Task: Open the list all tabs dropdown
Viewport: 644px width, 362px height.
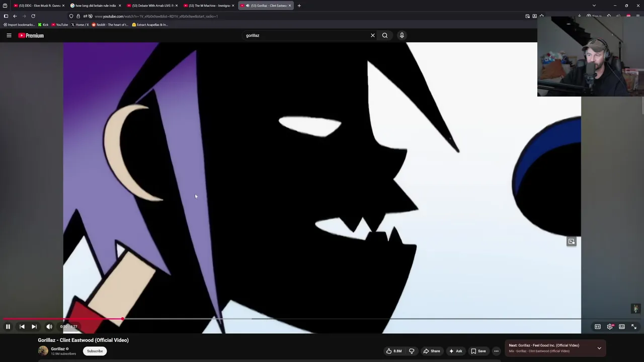Action: click(x=594, y=6)
